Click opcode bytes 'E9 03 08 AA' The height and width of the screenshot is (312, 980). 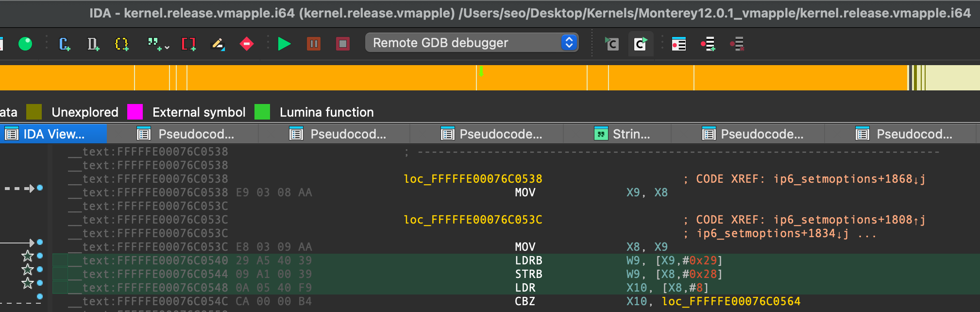274,192
